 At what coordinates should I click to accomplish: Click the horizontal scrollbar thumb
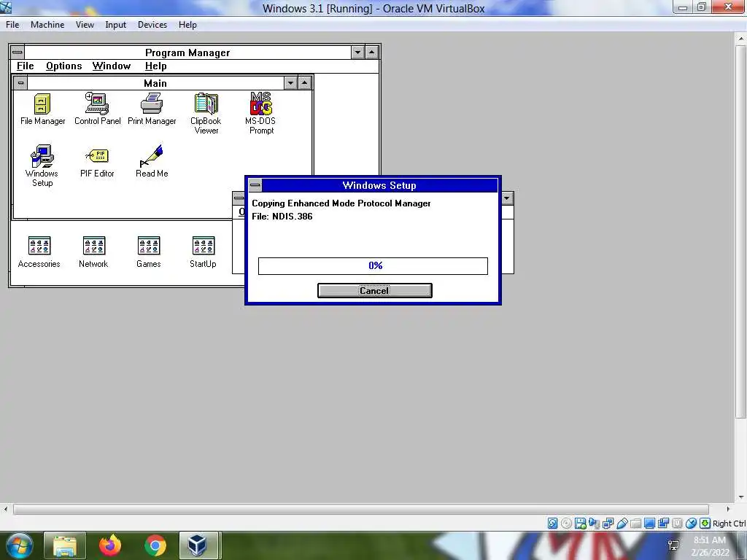coord(360,510)
